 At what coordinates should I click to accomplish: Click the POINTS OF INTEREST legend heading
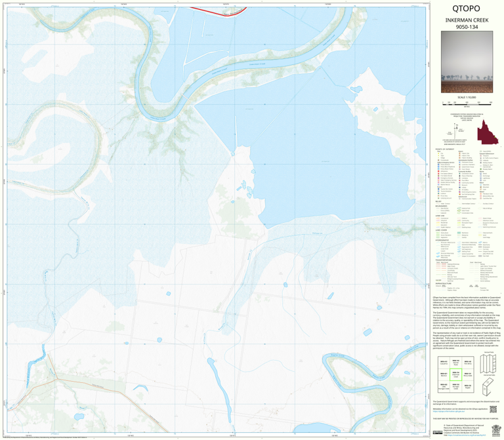(x=445, y=149)
